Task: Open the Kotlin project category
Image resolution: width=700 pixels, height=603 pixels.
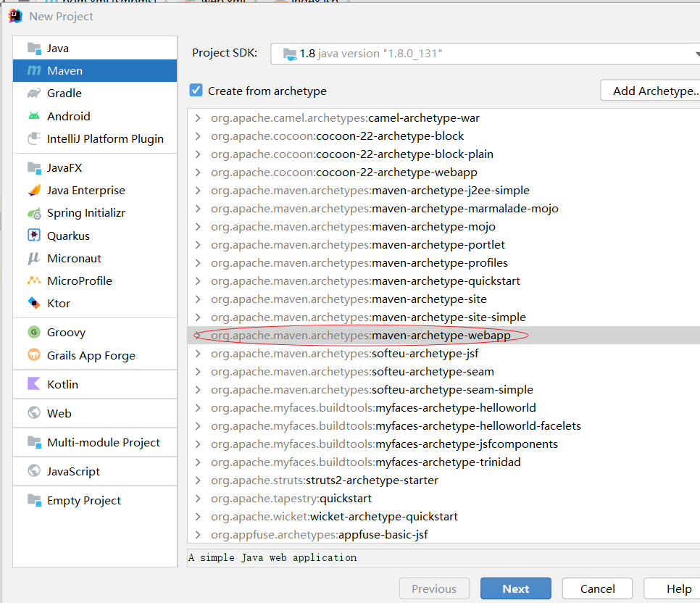Action: pos(95,384)
